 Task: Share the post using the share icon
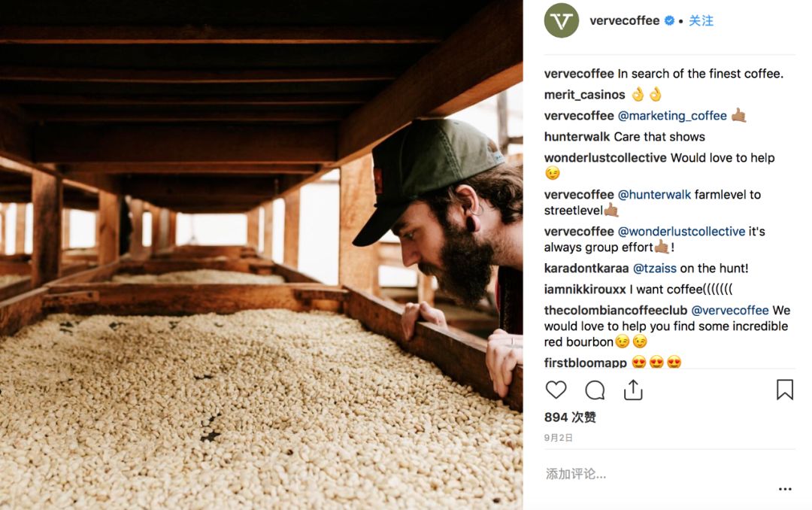click(633, 390)
